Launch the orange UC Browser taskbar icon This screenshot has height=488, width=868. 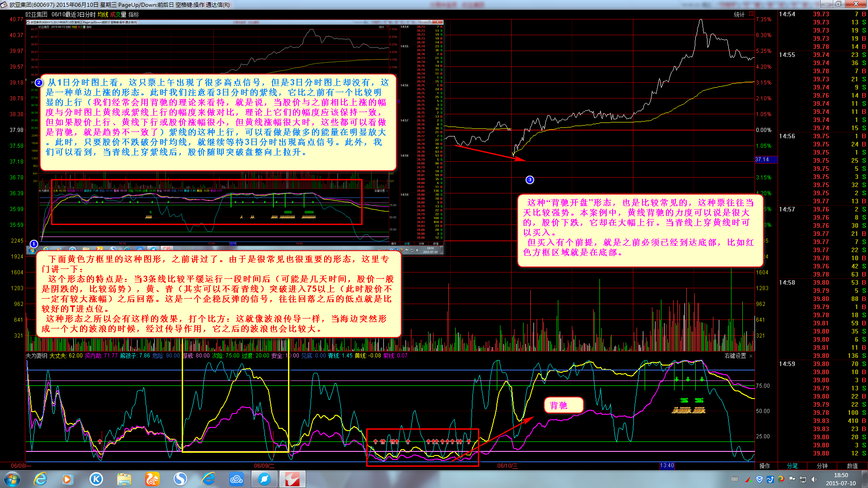pyautogui.click(x=152, y=479)
